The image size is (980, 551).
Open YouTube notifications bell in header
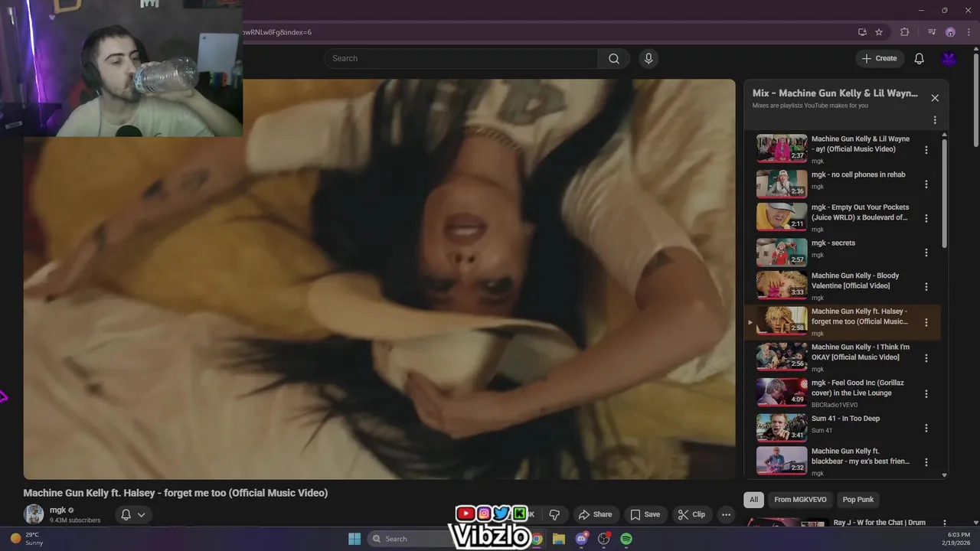coord(920,59)
